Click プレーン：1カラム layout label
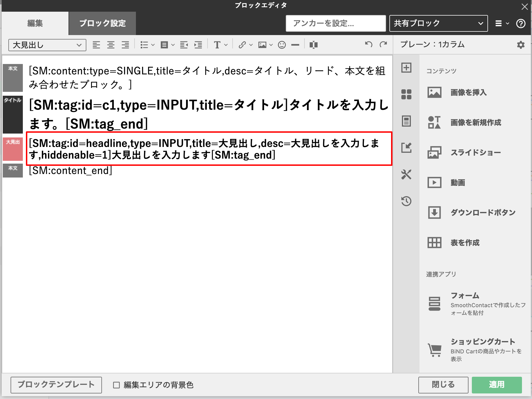The height and width of the screenshot is (399, 532). point(432,45)
